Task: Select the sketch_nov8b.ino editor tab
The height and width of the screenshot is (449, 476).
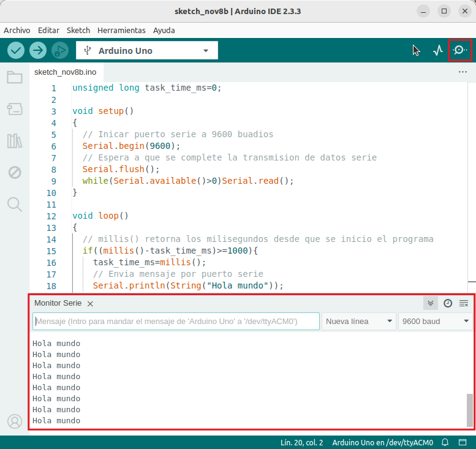Action: click(65, 72)
